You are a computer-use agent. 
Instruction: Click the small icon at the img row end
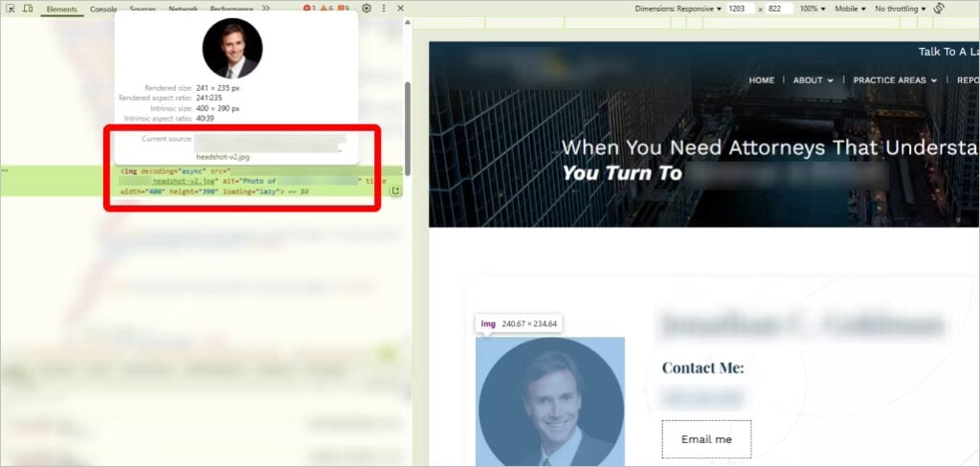point(395,190)
